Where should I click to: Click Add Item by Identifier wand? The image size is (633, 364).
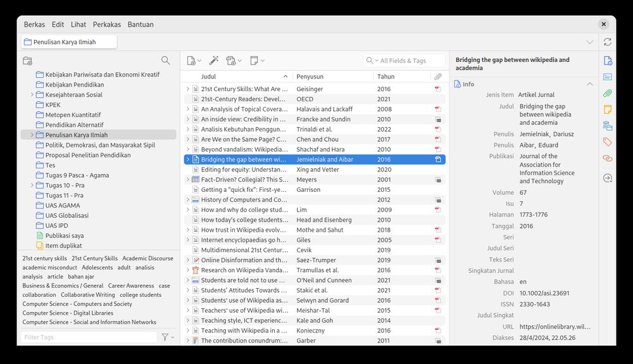tap(213, 61)
